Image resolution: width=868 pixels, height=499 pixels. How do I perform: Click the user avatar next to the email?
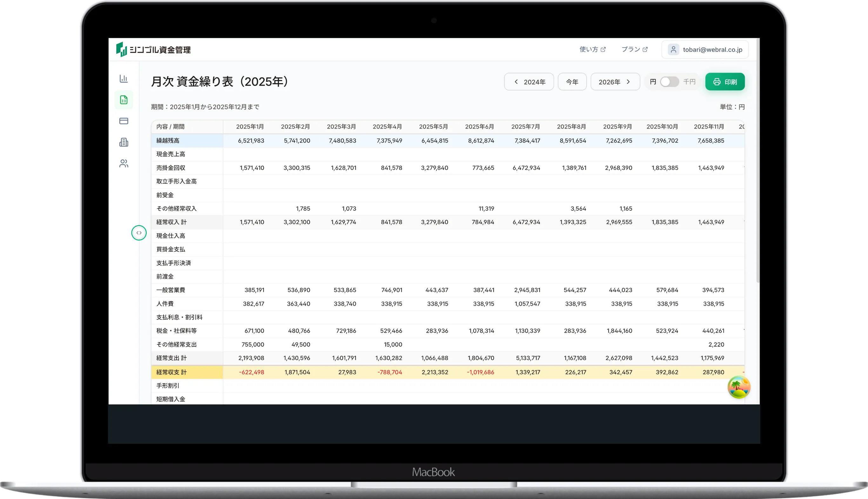(x=673, y=49)
